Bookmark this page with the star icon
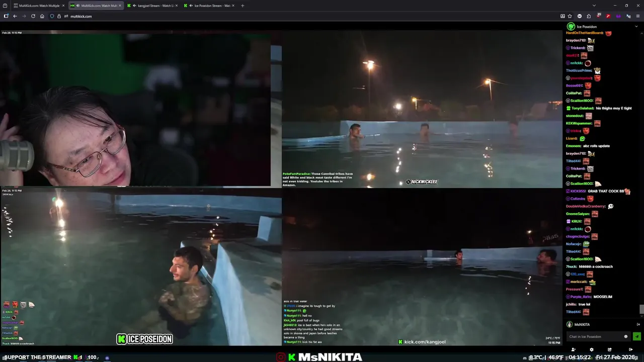644x362 pixels. coord(570,16)
